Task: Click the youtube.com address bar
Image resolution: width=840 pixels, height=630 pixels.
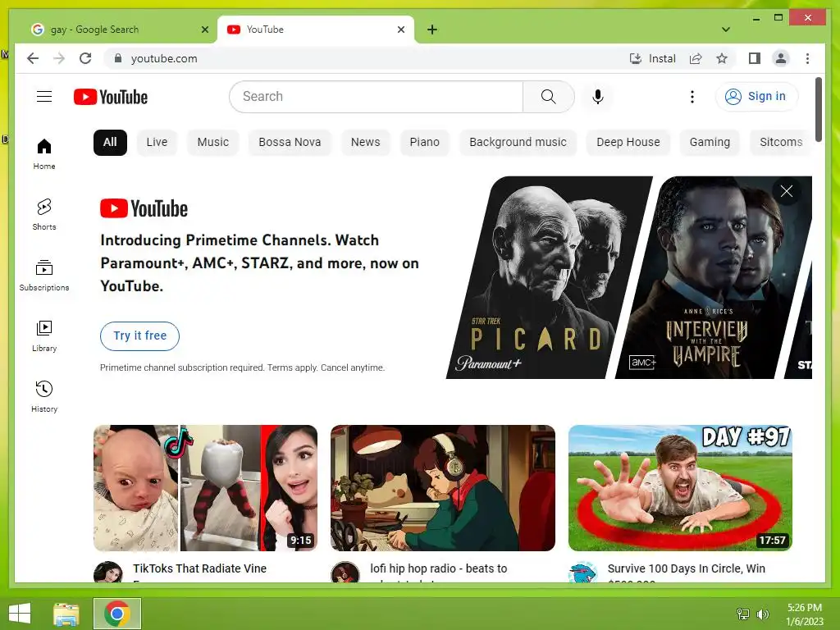Action: [x=364, y=58]
